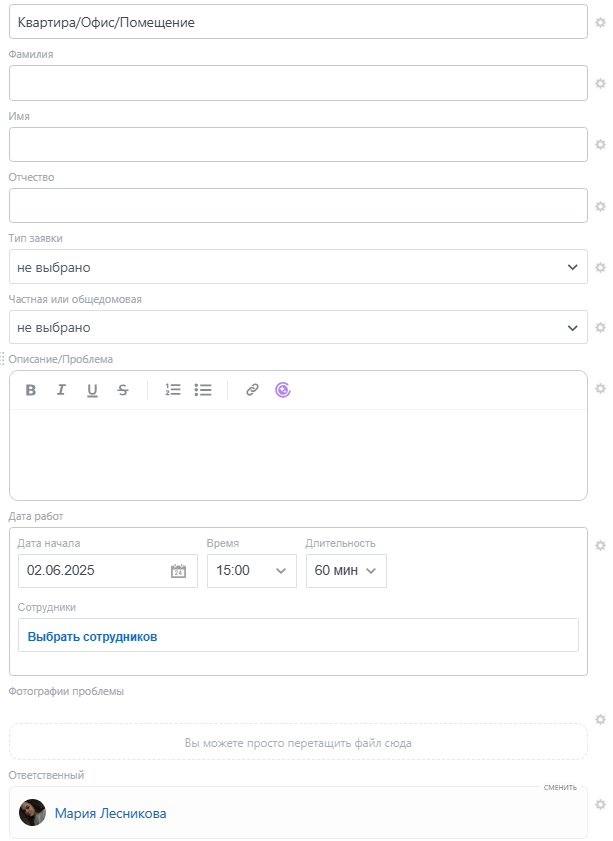Click the Выбрать сотрудников link

click(92, 636)
